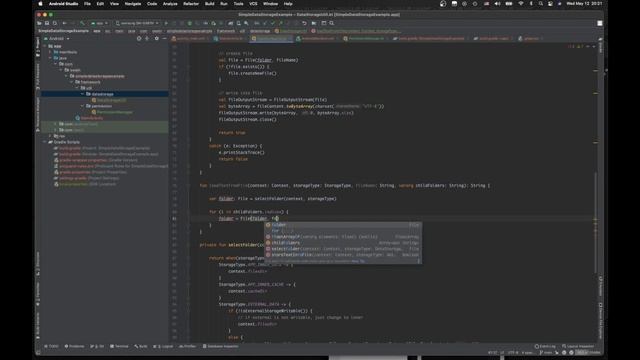
Task: Open the Gradle side tool window
Action: (x=600, y=46)
